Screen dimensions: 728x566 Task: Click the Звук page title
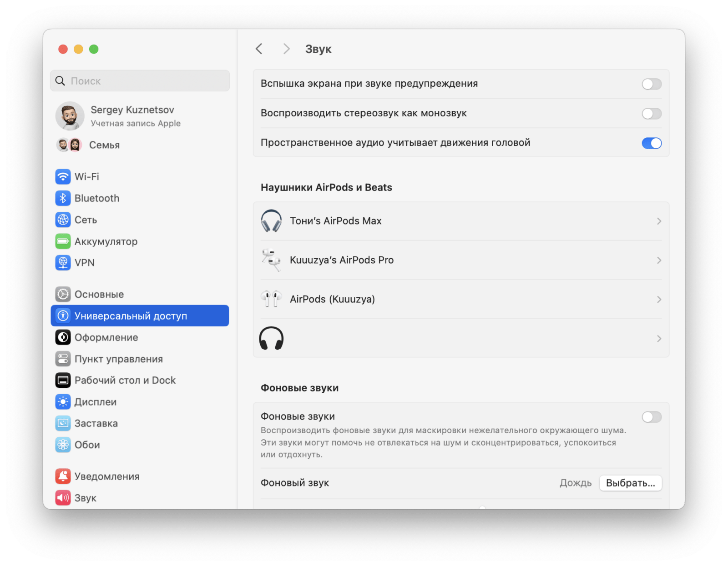[x=318, y=49]
